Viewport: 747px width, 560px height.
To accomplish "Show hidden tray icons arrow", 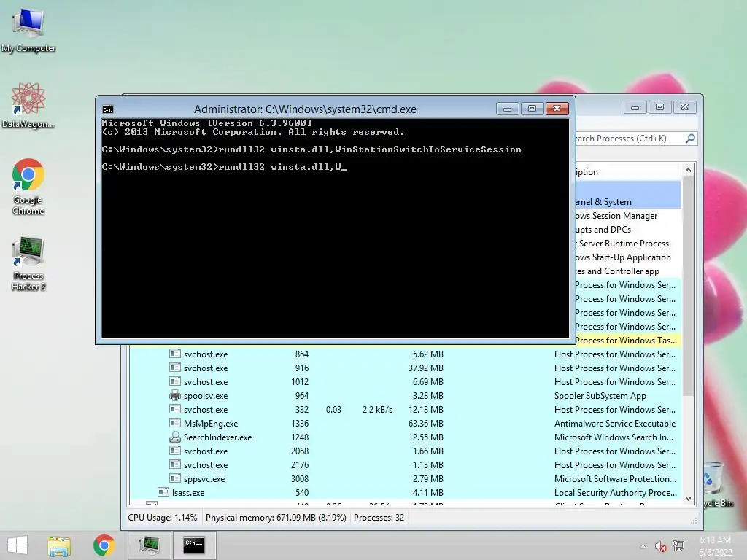I will tap(643, 546).
